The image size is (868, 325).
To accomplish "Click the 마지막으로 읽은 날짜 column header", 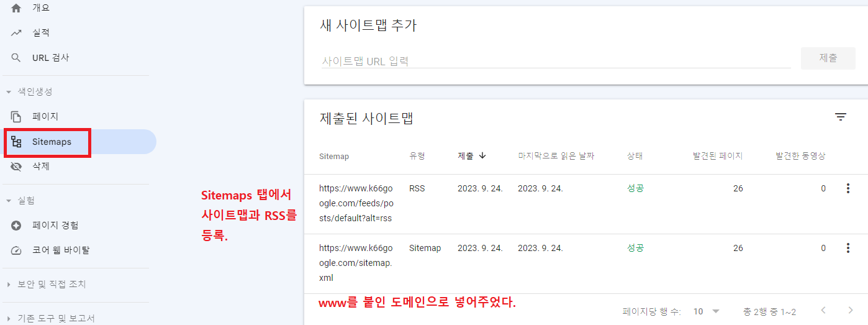I will (x=556, y=156).
